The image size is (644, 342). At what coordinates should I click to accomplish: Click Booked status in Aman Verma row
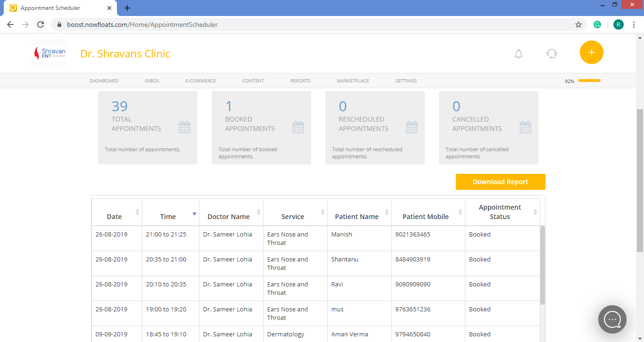(480, 334)
